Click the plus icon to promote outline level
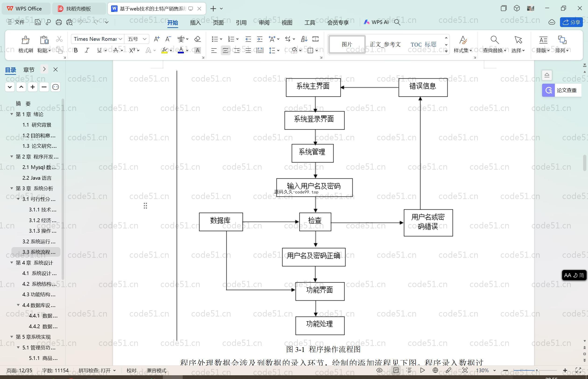The height and width of the screenshot is (379, 588). pos(32,87)
